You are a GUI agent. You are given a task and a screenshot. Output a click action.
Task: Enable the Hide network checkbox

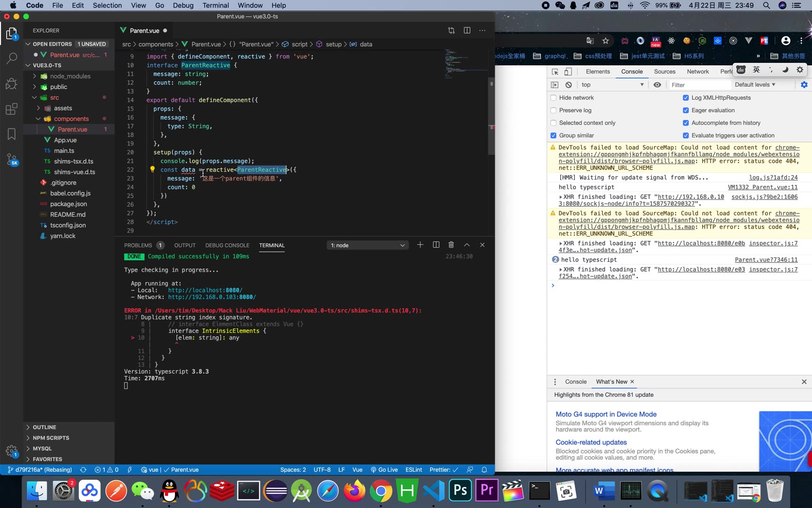coord(553,98)
